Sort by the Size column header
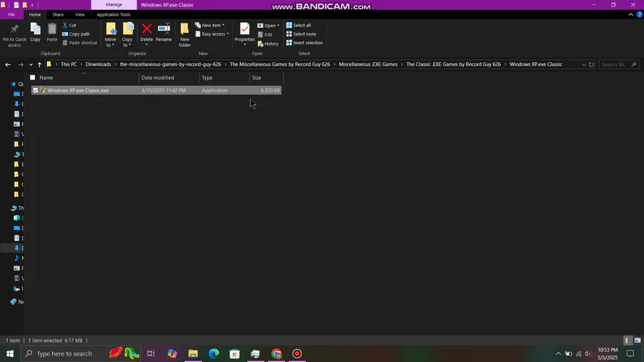644x362 pixels. pos(266,77)
